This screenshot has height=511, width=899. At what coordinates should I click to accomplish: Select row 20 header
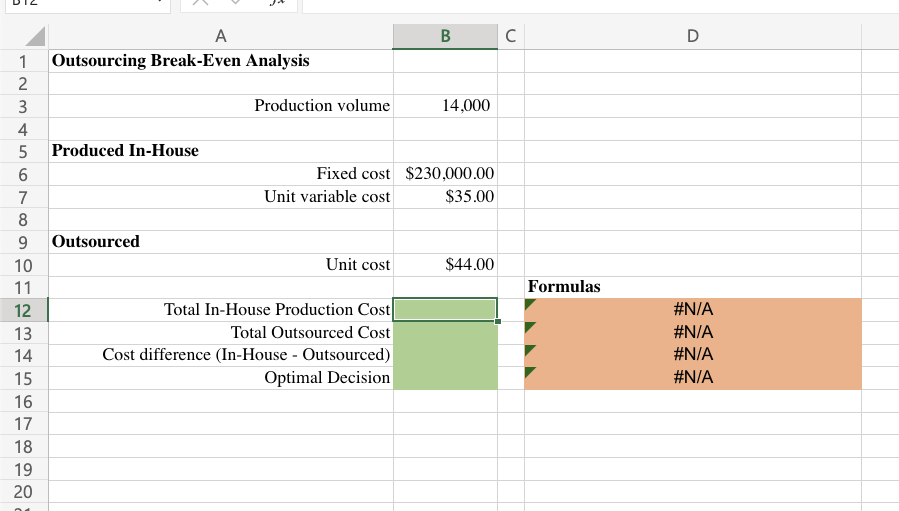click(x=24, y=492)
